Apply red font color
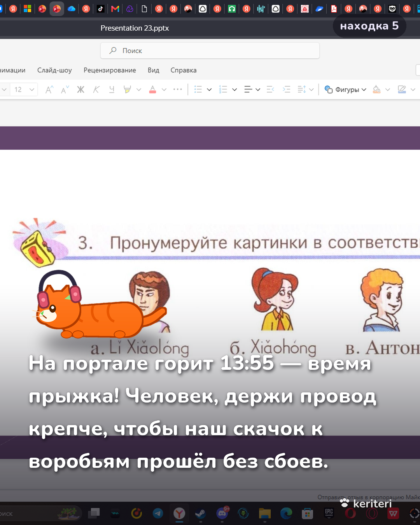Image resolution: width=420 pixels, height=525 pixels. pyautogui.click(x=153, y=89)
